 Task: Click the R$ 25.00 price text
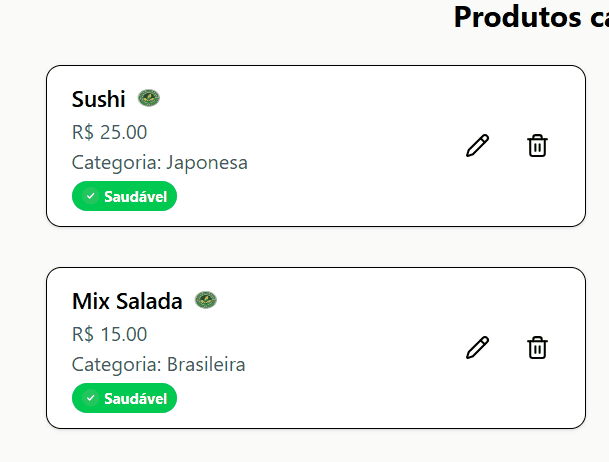pyautogui.click(x=110, y=132)
